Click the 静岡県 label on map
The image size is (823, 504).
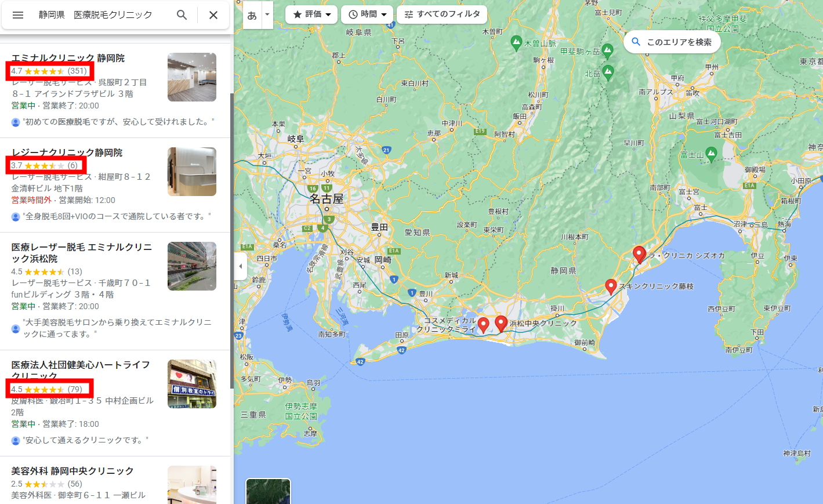[x=563, y=271]
